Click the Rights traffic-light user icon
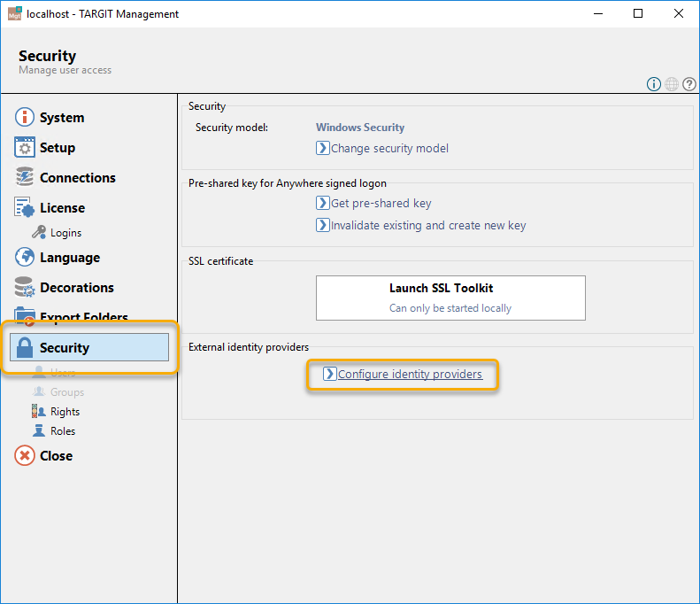The height and width of the screenshot is (604, 700). [x=39, y=411]
